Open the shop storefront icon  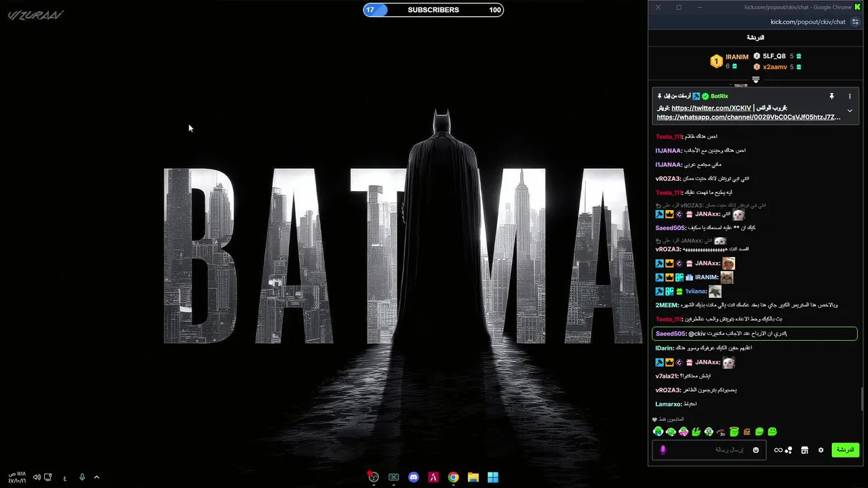coord(804,450)
